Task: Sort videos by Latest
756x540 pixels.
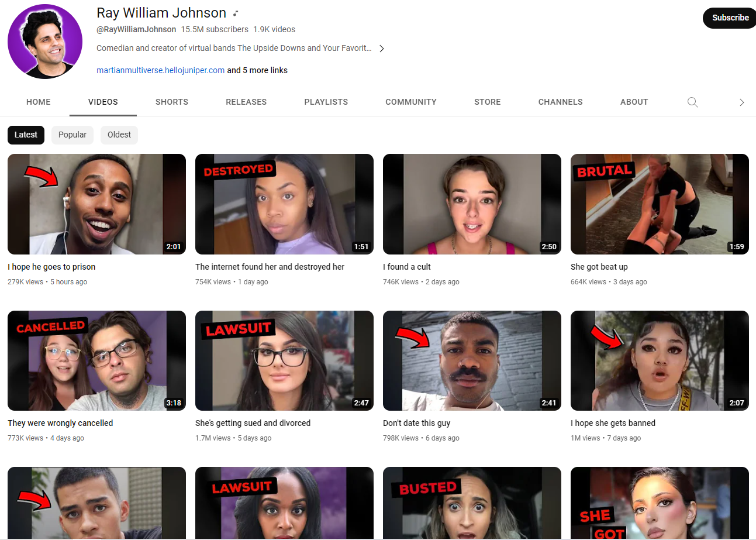Action: 26,135
